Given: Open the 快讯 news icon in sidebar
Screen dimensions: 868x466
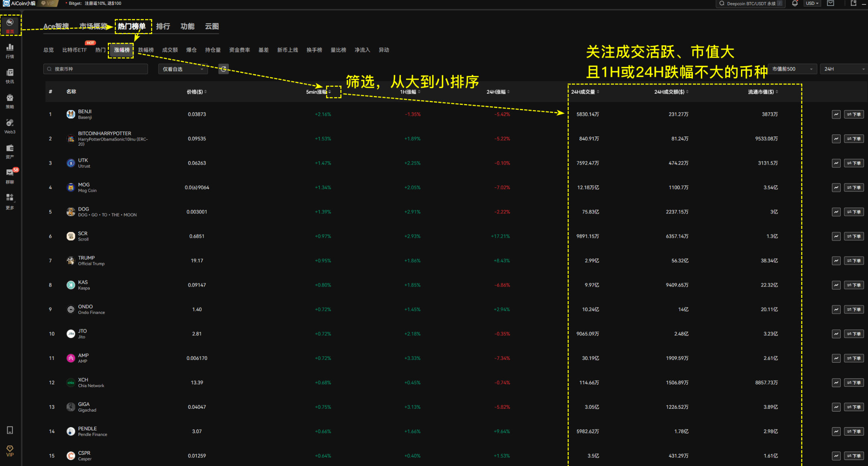Looking at the screenshot, I should (x=10, y=76).
